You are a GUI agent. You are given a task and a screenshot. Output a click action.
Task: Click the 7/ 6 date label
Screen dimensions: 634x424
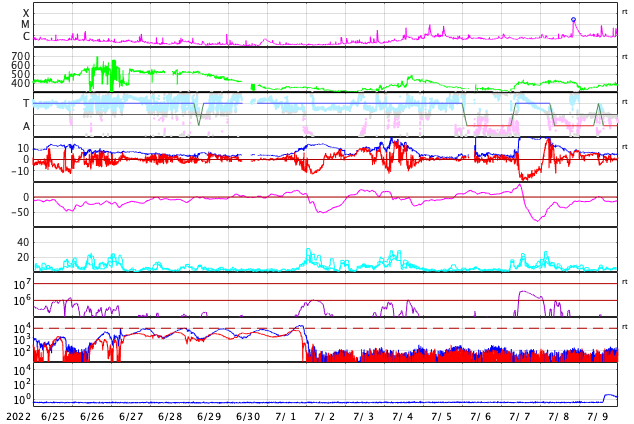pos(481,416)
